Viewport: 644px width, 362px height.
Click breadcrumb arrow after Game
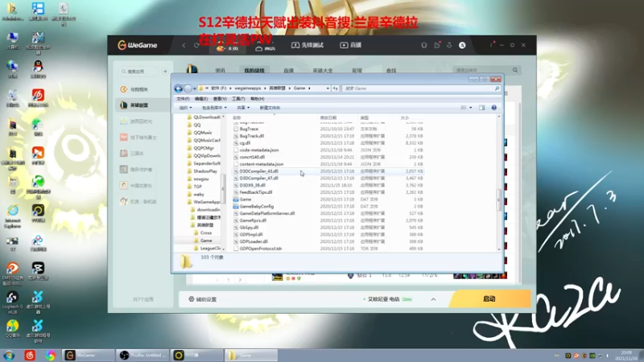309,88
